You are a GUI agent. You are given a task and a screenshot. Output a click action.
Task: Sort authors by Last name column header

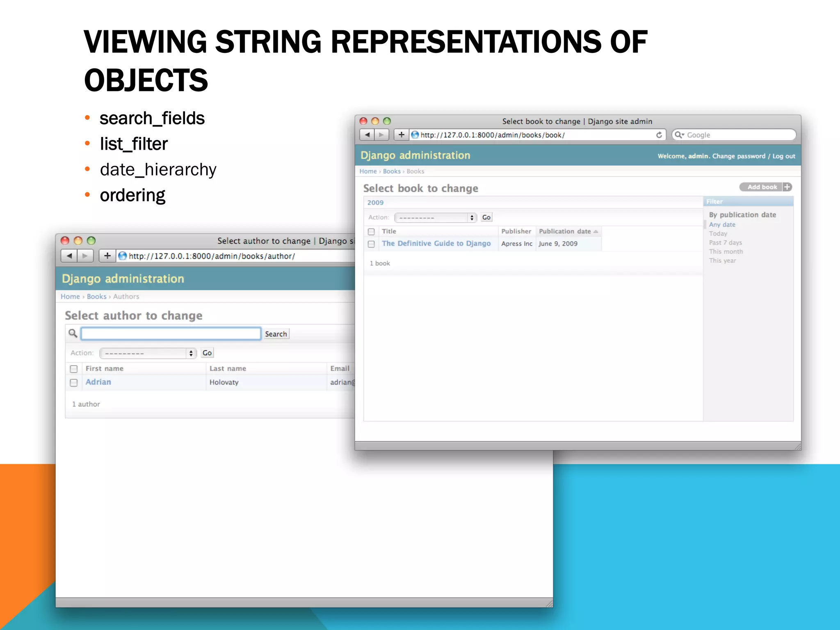tap(228, 368)
